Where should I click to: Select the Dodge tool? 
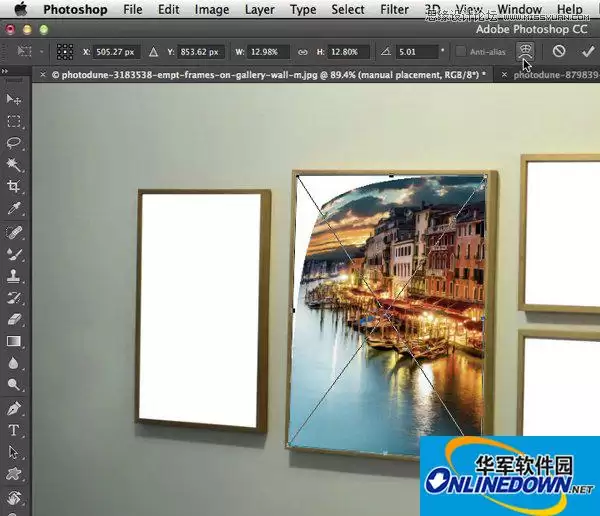click(13, 384)
